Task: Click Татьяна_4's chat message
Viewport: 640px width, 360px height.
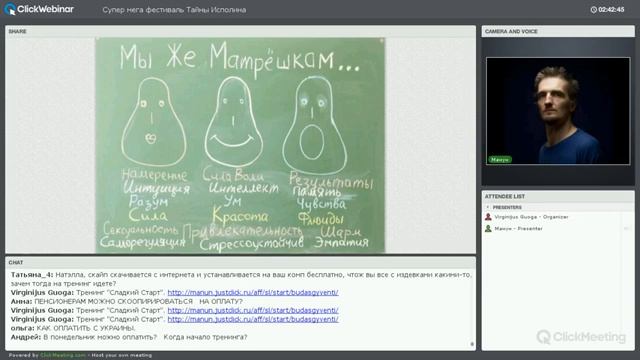Action: click(241, 279)
